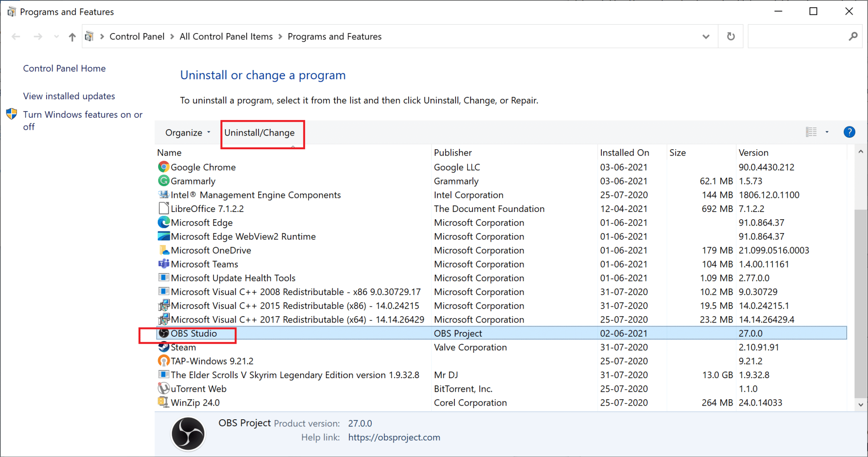
Task: Click the Steam program icon
Action: [x=164, y=347]
